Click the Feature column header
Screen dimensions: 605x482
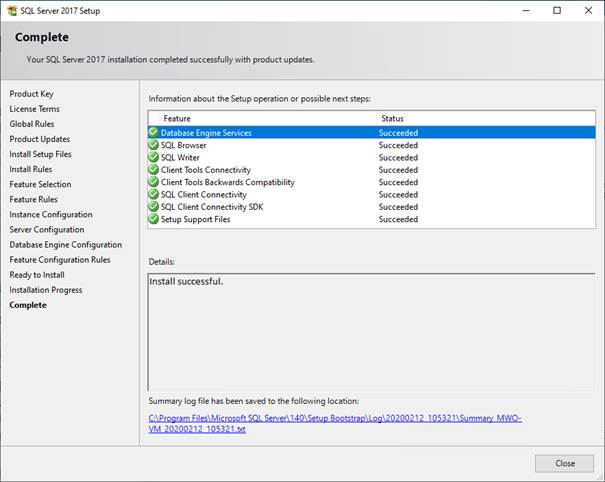(267, 118)
